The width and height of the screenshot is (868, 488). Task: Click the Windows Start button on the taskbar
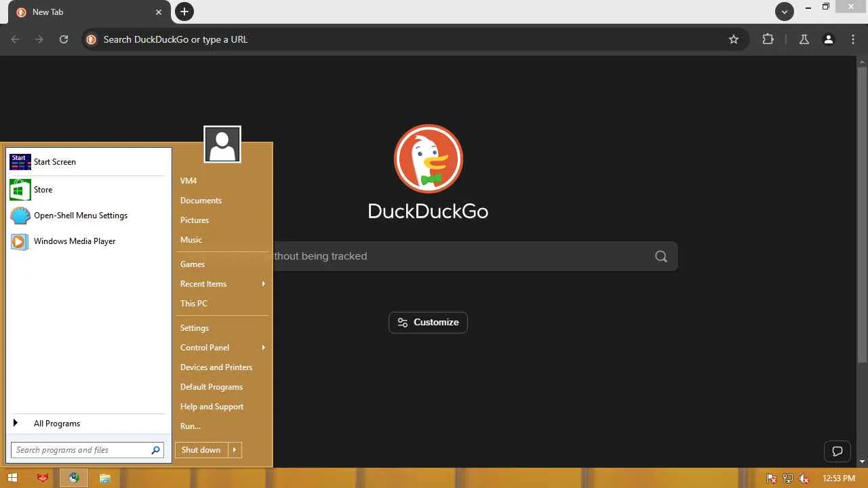click(x=12, y=478)
